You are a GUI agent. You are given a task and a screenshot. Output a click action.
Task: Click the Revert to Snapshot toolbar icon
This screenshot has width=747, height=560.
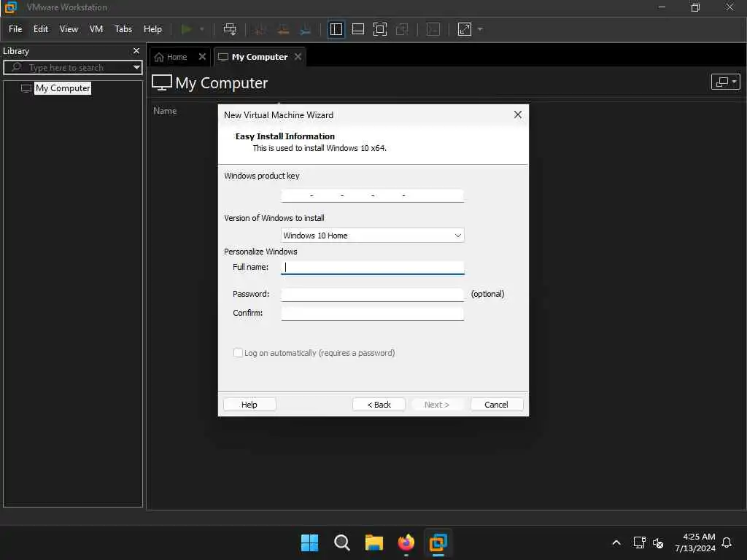coord(283,29)
